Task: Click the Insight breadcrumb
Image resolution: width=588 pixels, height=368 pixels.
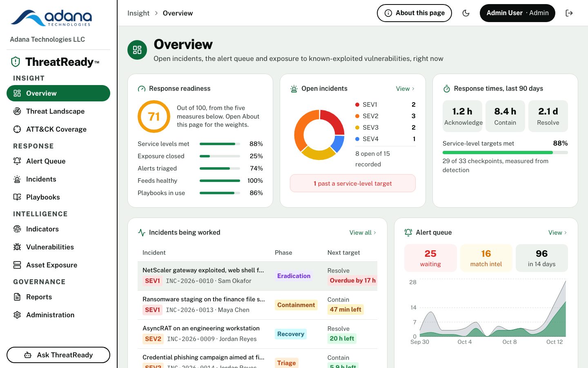Action: (x=138, y=13)
